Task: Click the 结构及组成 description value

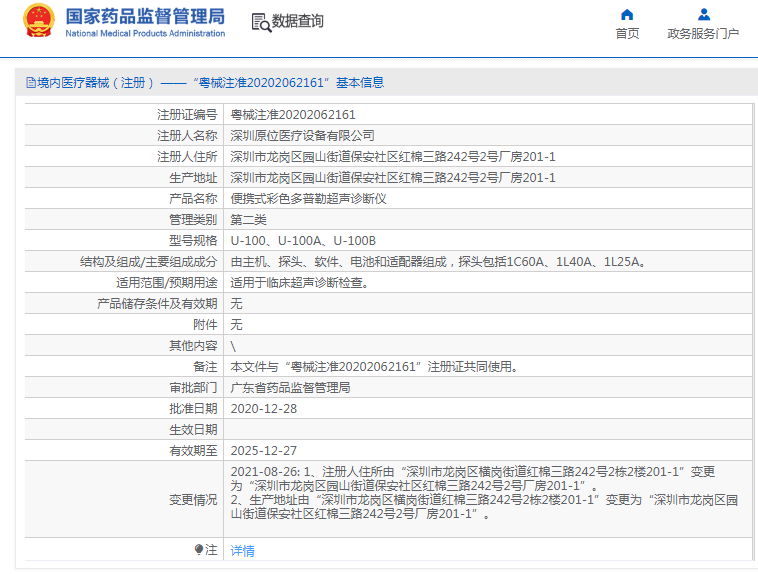Action: coord(438,262)
